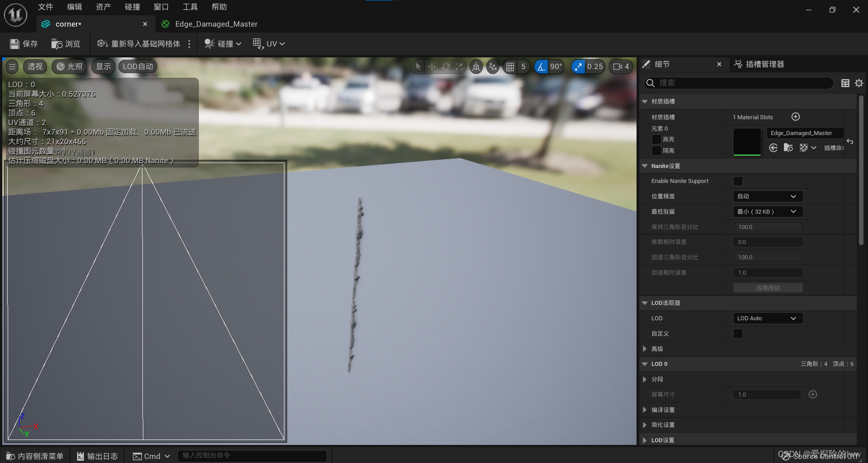The width and height of the screenshot is (868, 463).
Task: Toggle rotation angle snapping icon
Action: click(x=541, y=67)
